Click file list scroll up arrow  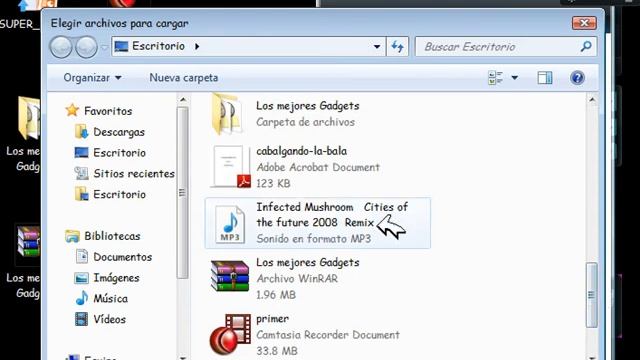[x=592, y=100]
